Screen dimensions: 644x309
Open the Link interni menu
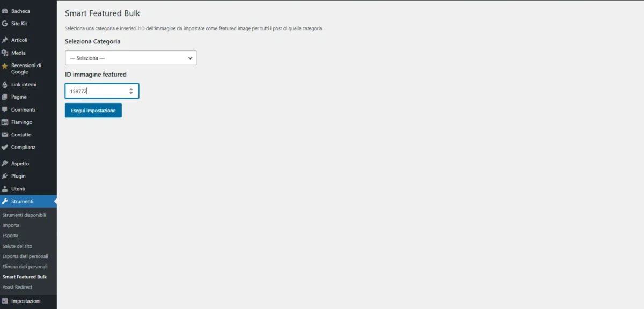click(x=28, y=85)
